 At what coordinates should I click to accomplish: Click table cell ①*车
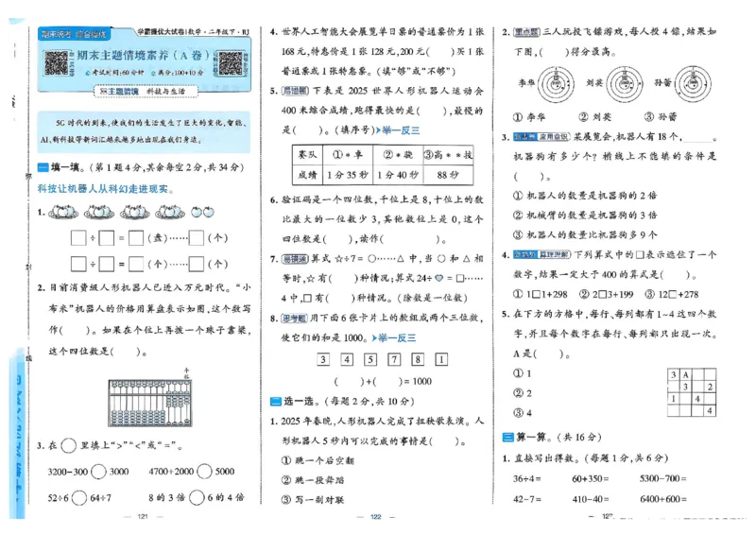point(347,155)
